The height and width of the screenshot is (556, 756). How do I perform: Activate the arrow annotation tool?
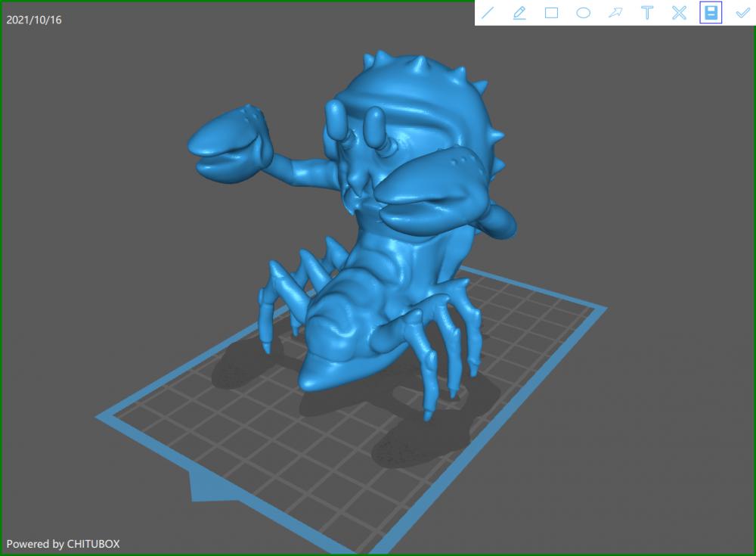(615, 13)
